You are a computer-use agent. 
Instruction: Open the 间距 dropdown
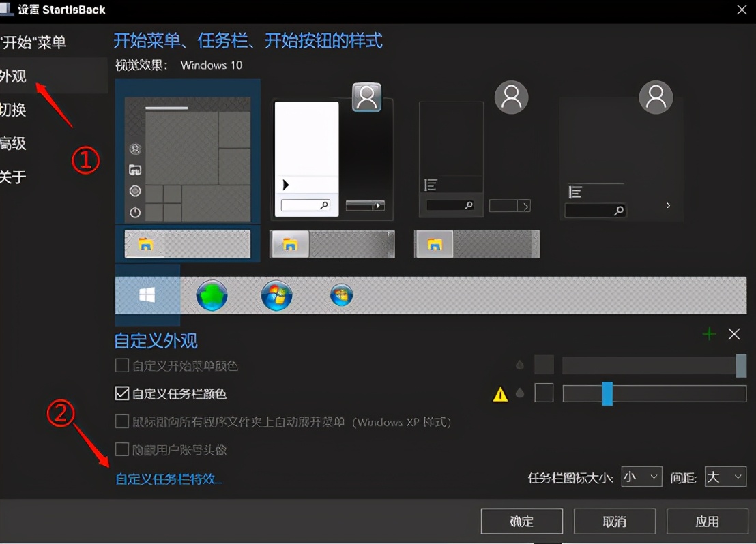pos(725,477)
